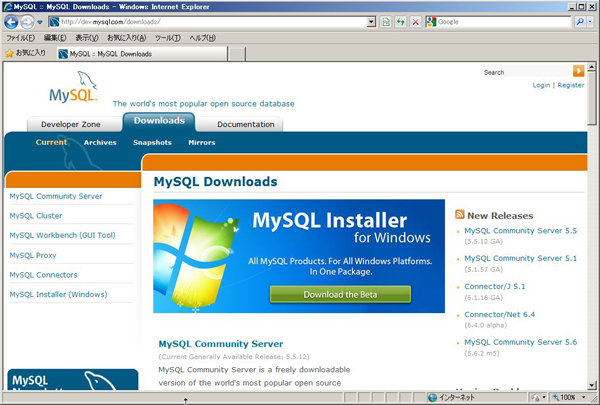
Task: Open Connector/J 5.1 release link
Action: [x=494, y=286]
